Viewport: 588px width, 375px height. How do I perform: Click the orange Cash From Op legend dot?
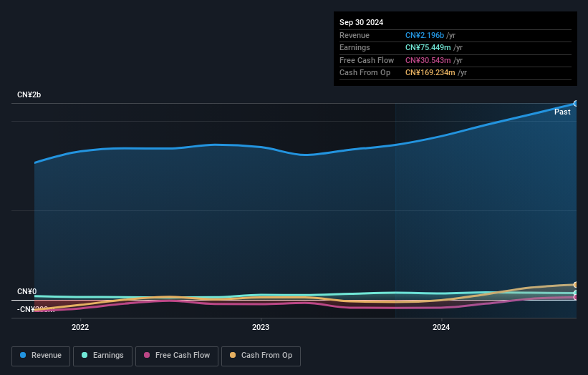click(x=233, y=355)
